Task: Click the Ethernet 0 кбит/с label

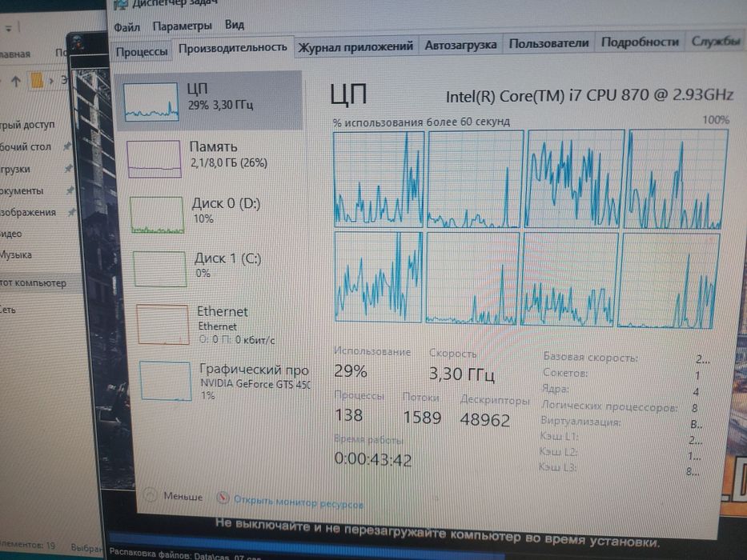Action: pyautogui.click(x=236, y=326)
